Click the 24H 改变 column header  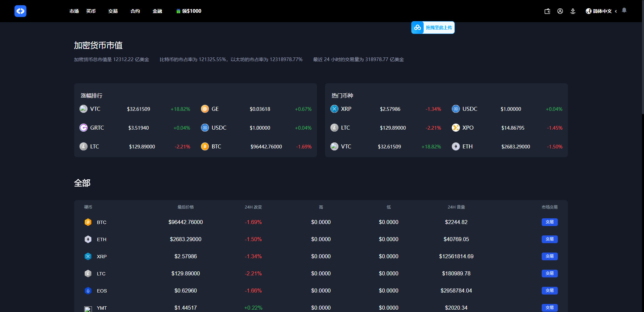[x=253, y=207]
